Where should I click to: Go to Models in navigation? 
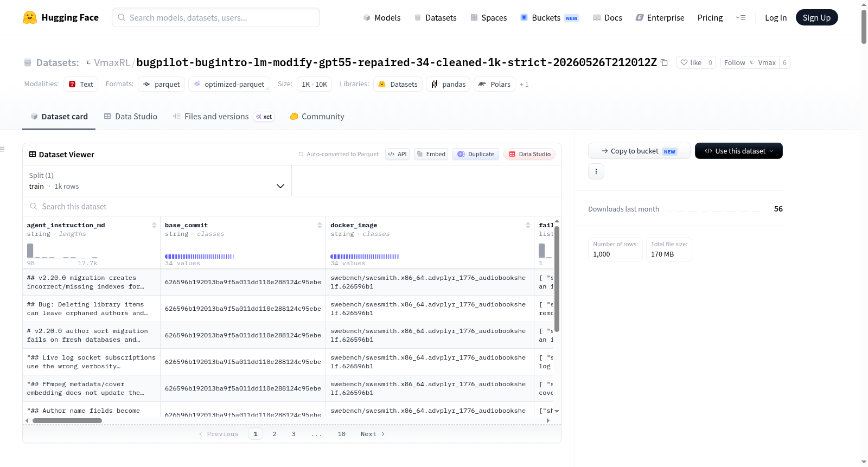pos(382,17)
